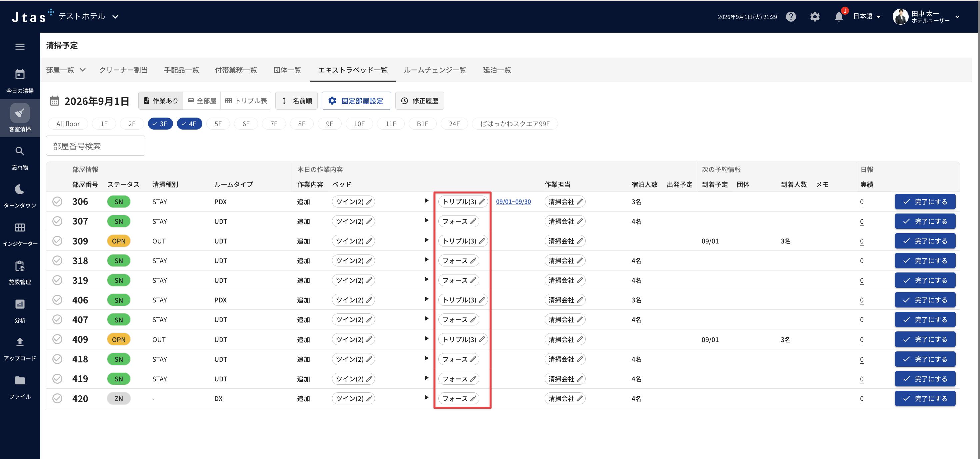
Task: Open settings gear in header
Action: pos(815,17)
